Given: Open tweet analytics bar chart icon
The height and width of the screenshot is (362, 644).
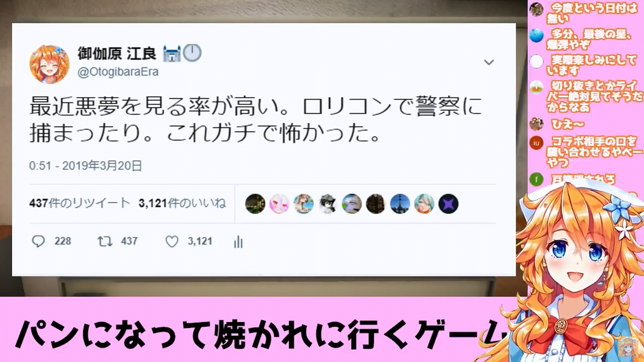Looking at the screenshot, I should click(x=239, y=242).
